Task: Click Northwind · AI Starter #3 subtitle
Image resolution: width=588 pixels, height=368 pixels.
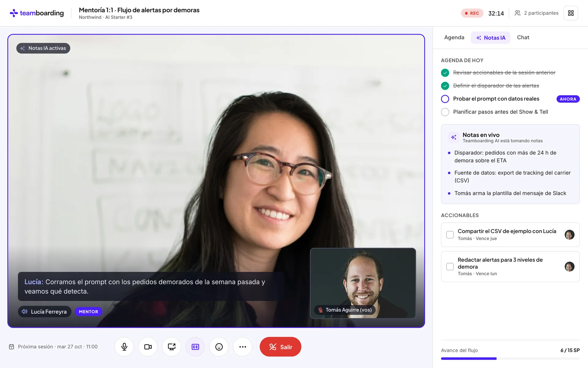Action: (105, 17)
